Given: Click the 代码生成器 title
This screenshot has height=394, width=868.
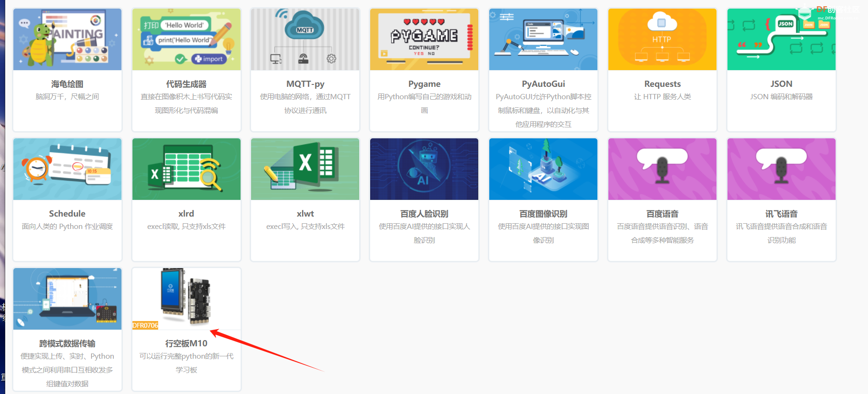Looking at the screenshot, I should coord(186,84).
